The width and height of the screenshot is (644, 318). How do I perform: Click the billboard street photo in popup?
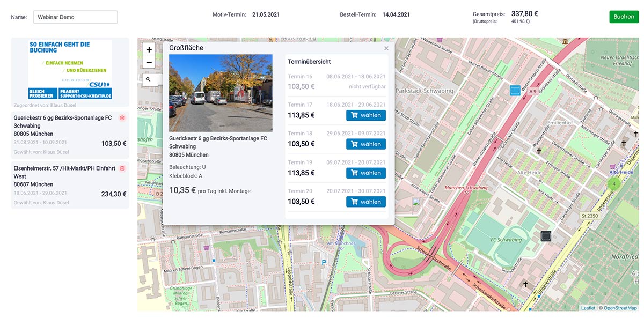tap(221, 93)
